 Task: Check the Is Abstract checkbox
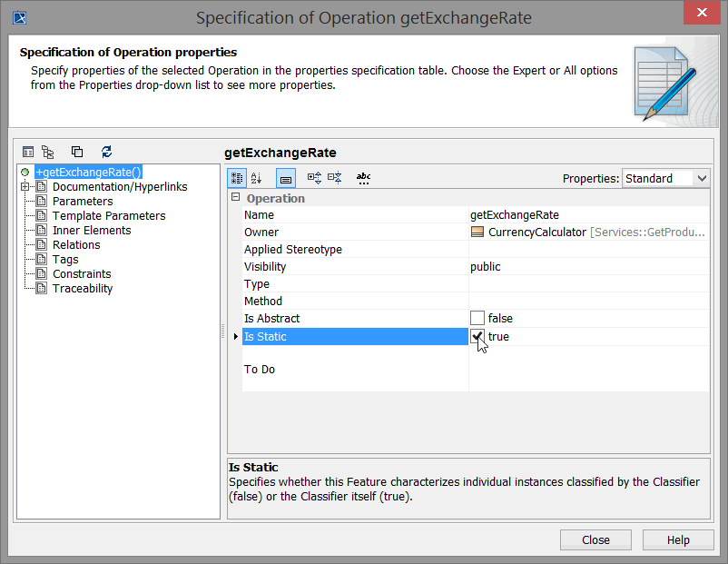pyautogui.click(x=477, y=318)
